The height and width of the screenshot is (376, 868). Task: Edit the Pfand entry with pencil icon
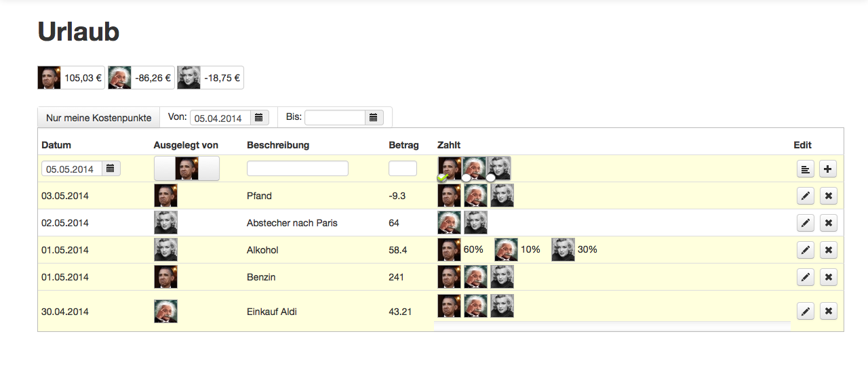pyautogui.click(x=805, y=196)
